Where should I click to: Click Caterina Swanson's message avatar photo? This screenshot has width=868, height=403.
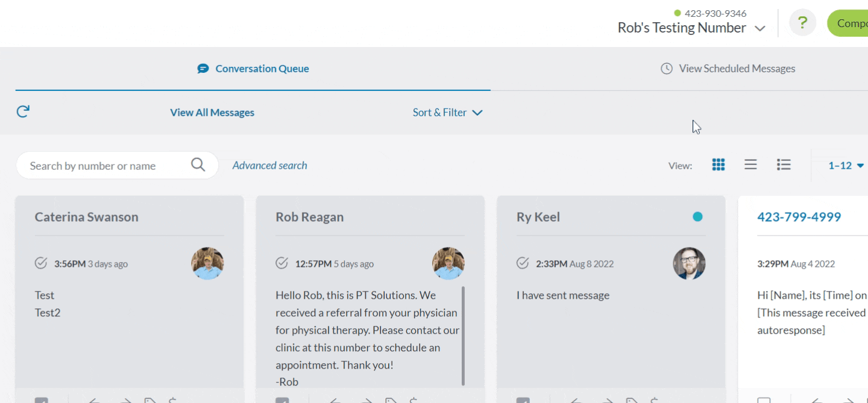(x=207, y=263)
